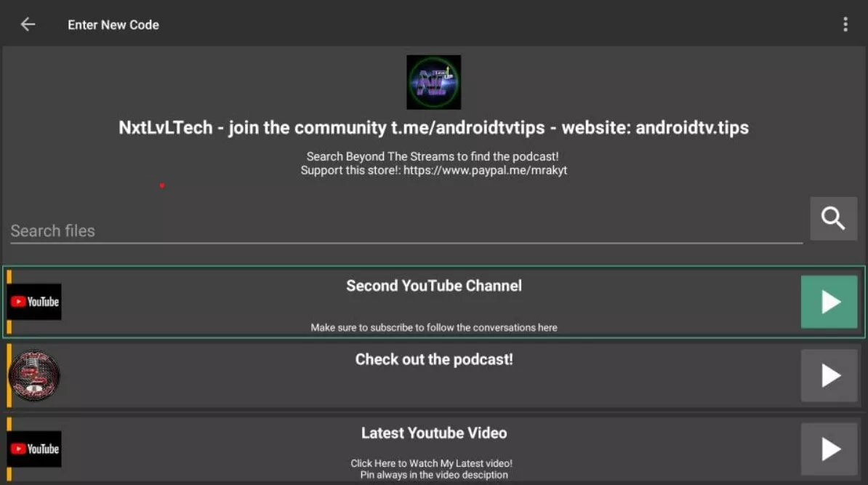This screenshot has width=868, height=485.
Task: Click YouTube logo beside Second YouTube Channel
Action: point(35,302)
